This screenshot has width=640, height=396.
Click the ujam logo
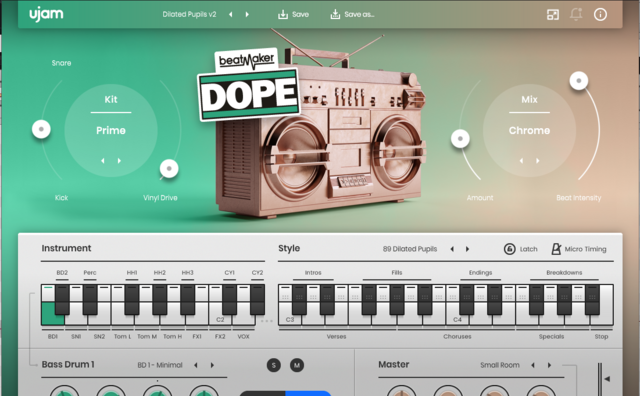46,14
